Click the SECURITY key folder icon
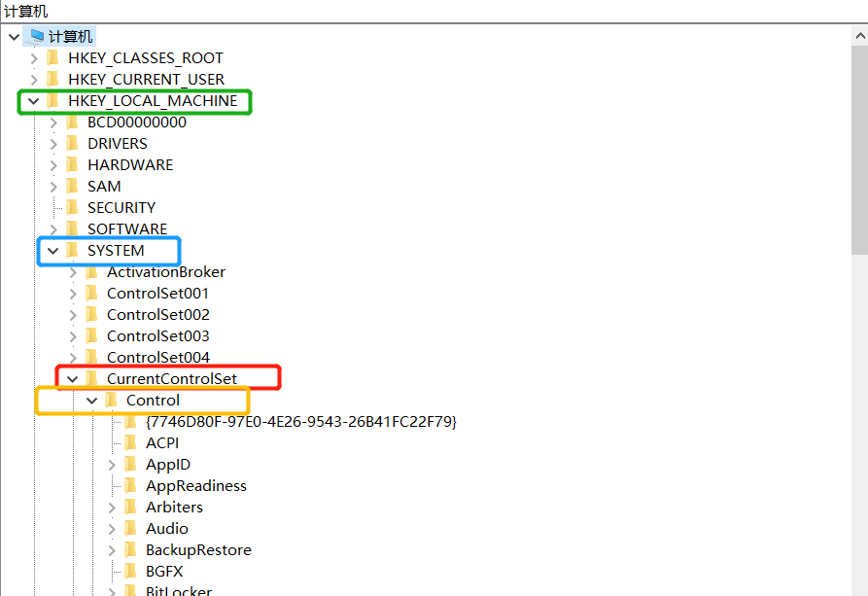The image size is (868, 596). (x=73, y=208)
